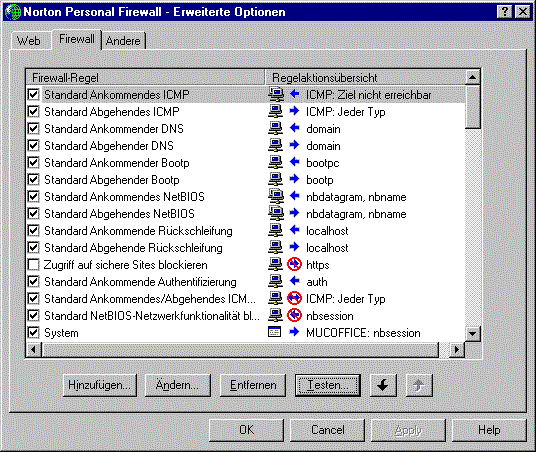Click the Hinzufügen... button
This screenshot has height=452, width=536.
coord(100,385)
